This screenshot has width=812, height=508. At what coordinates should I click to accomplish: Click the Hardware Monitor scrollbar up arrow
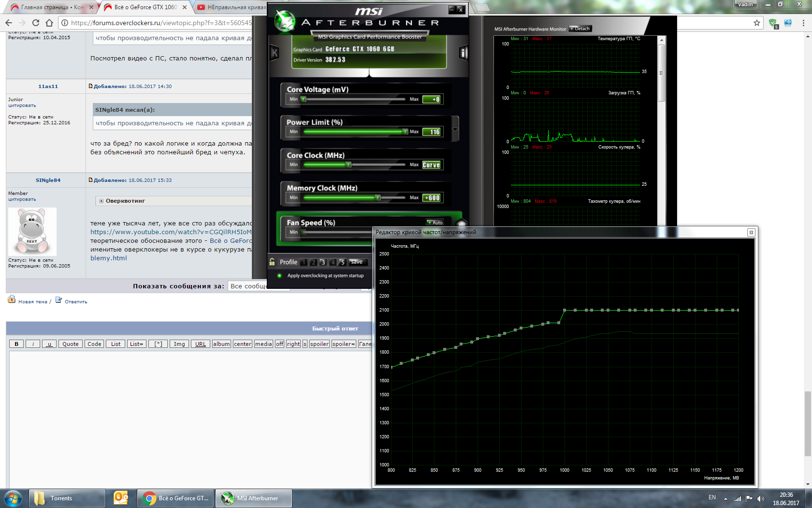click(x=662, y=40)
